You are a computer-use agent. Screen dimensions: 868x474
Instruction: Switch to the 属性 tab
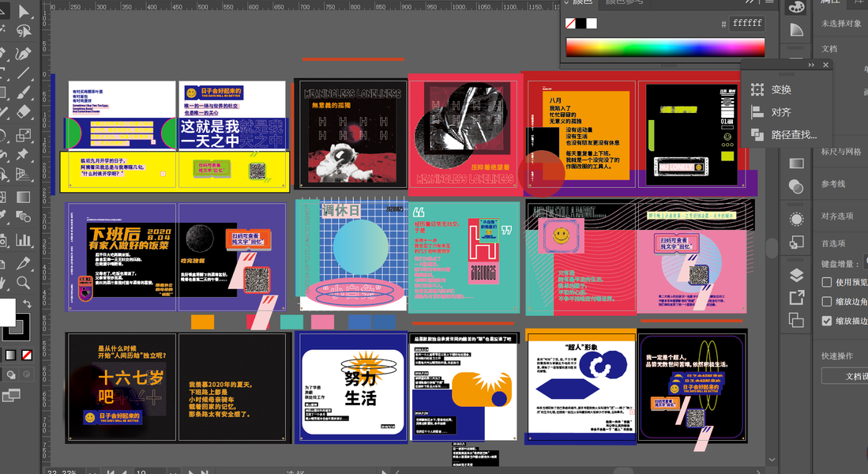point(830,2)
